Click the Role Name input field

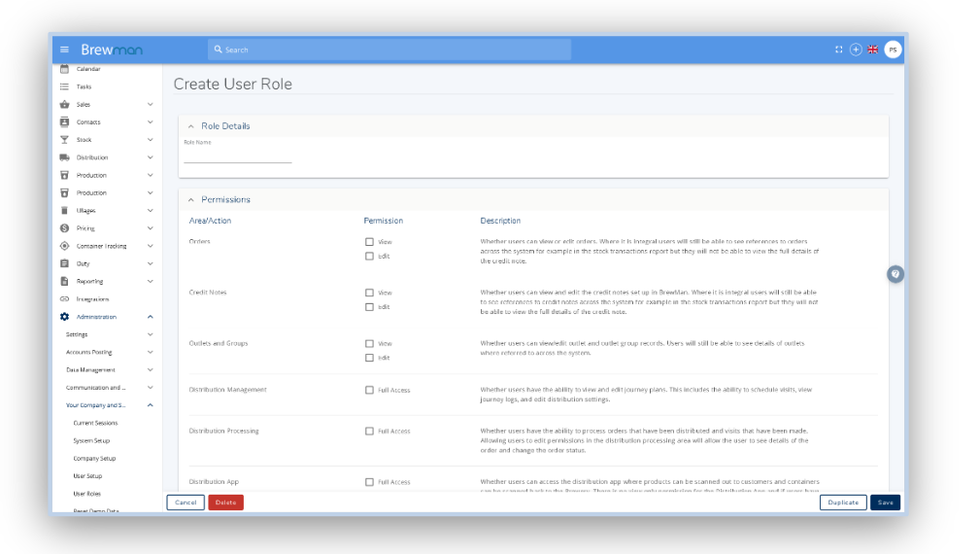(237, 156)
